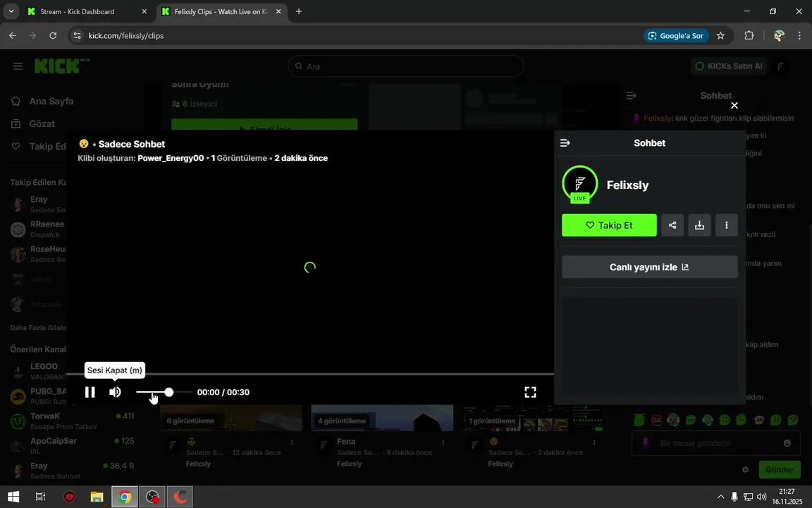Open the Fena clip thumbnail
The image size is (812, 508).
(x=382, y=418)
